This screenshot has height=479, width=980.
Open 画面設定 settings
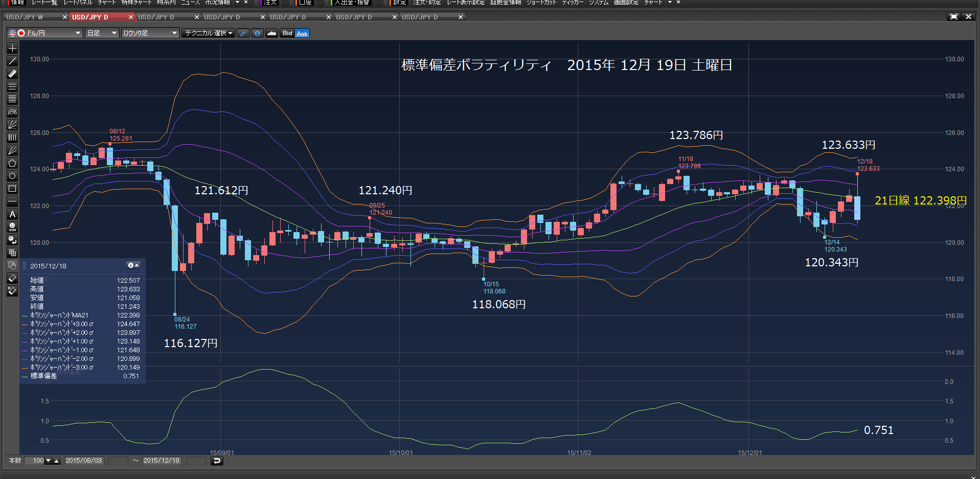[626, 3]
